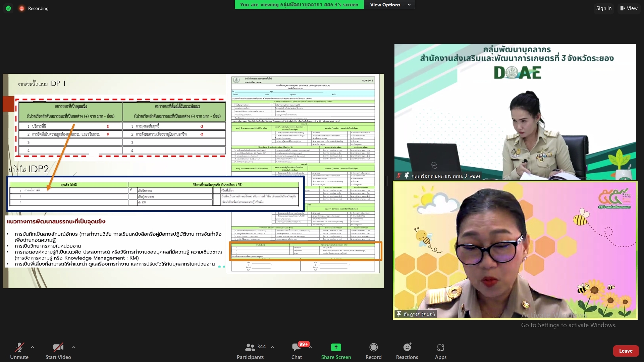Click the green screen-viewing banner
This screenshot has height=362, width=644.
click(x=299, y=5)
